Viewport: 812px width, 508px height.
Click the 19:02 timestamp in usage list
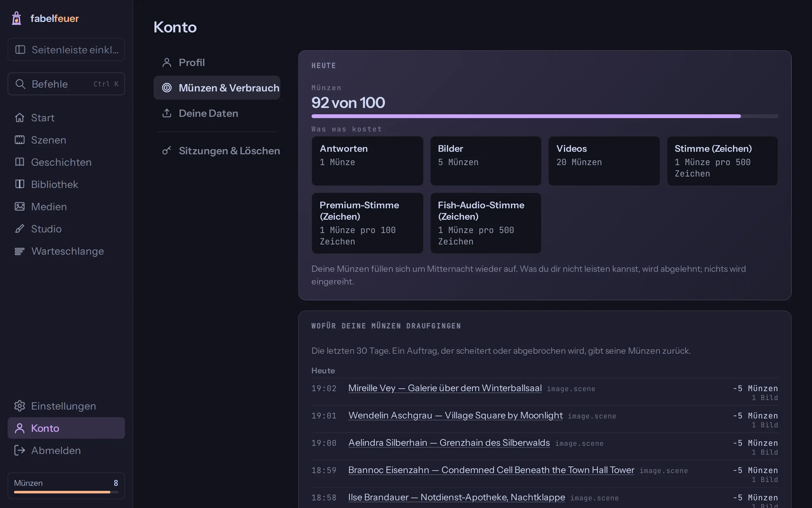(x=324, y=388)
